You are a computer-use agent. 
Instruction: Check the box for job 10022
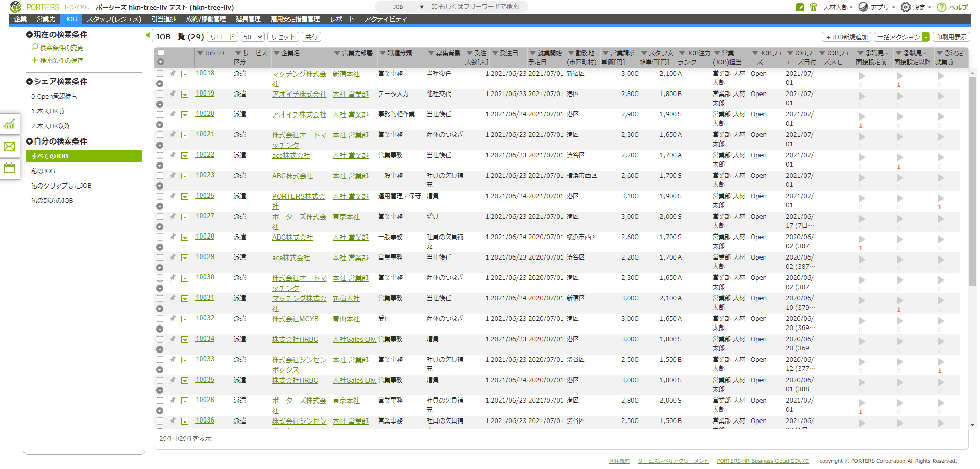pyautogui.click(x=160, y=155)
